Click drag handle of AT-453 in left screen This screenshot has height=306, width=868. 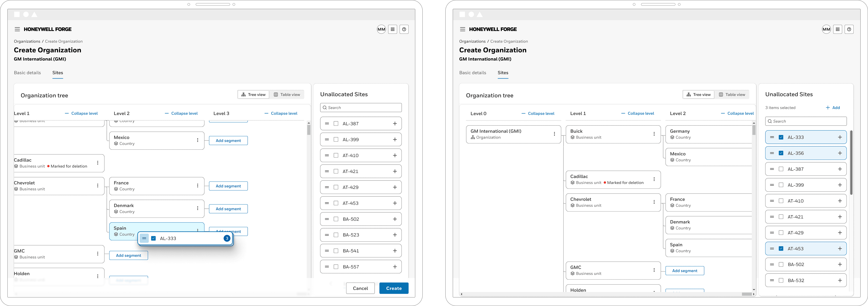click(327, 203)
